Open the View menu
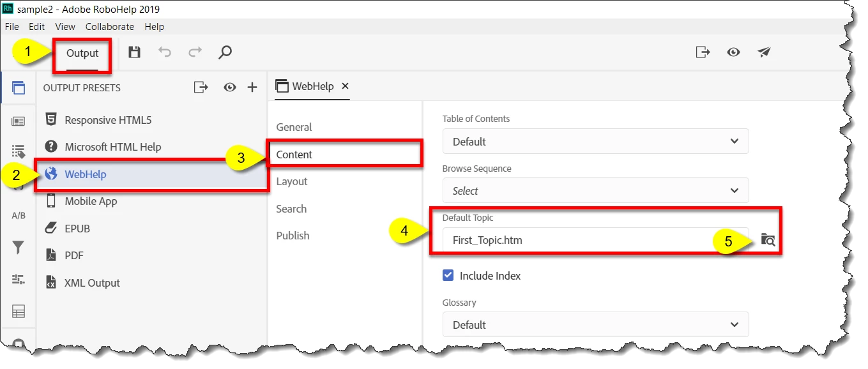Image resolution: width=868 pixels, height=369 pixels. 65,26
